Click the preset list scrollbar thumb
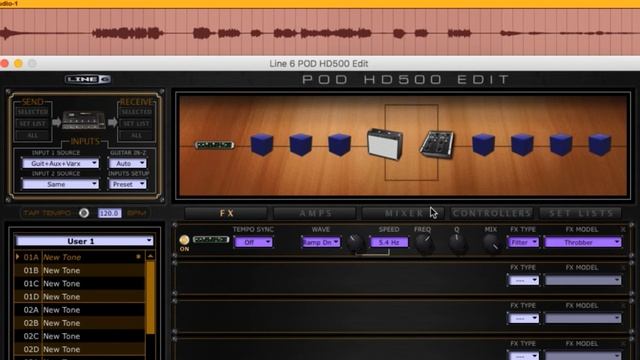 pyautogui.click(x=150, y=297)
